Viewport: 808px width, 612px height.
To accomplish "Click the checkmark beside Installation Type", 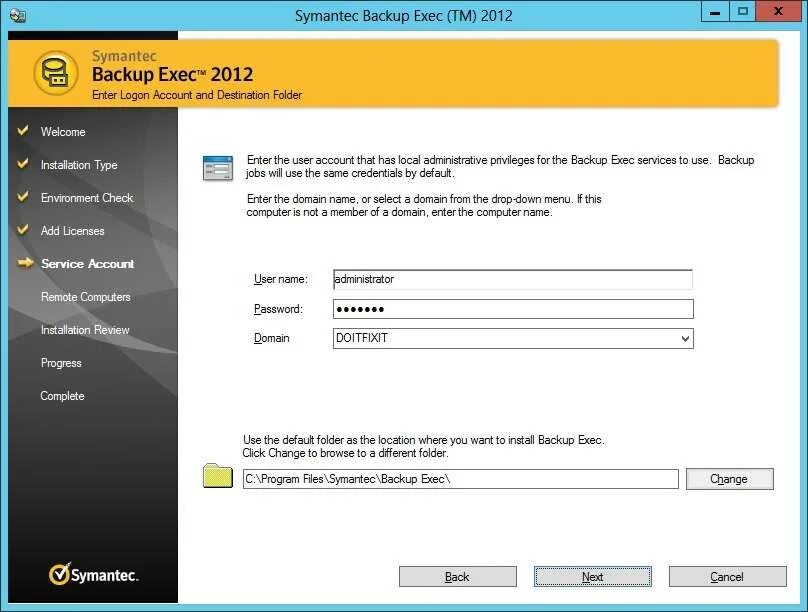I will pos(23,163).
